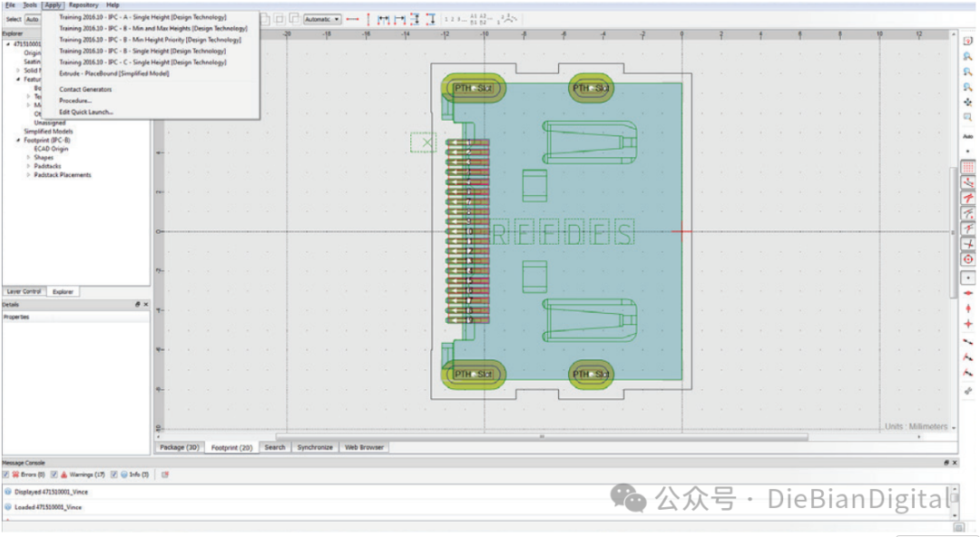Select the Unassigned tree item

pos(49,123)
